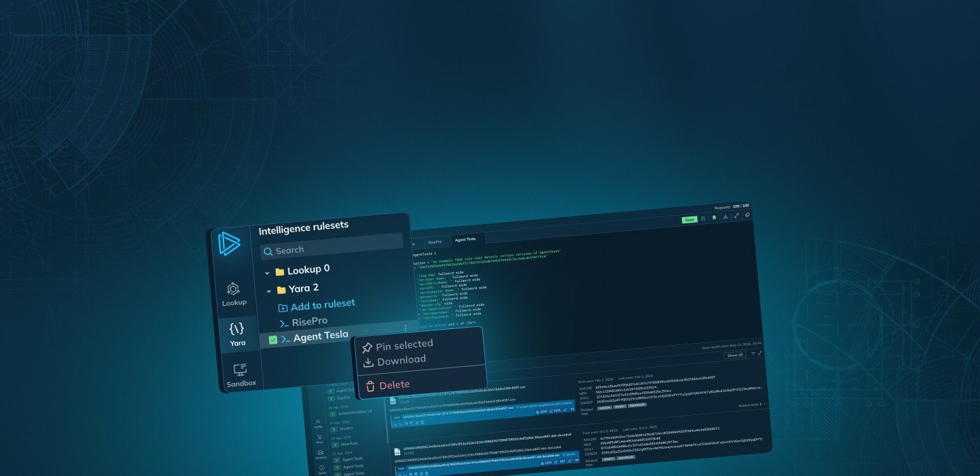Click the rulesets Search field

pos(332,249)
